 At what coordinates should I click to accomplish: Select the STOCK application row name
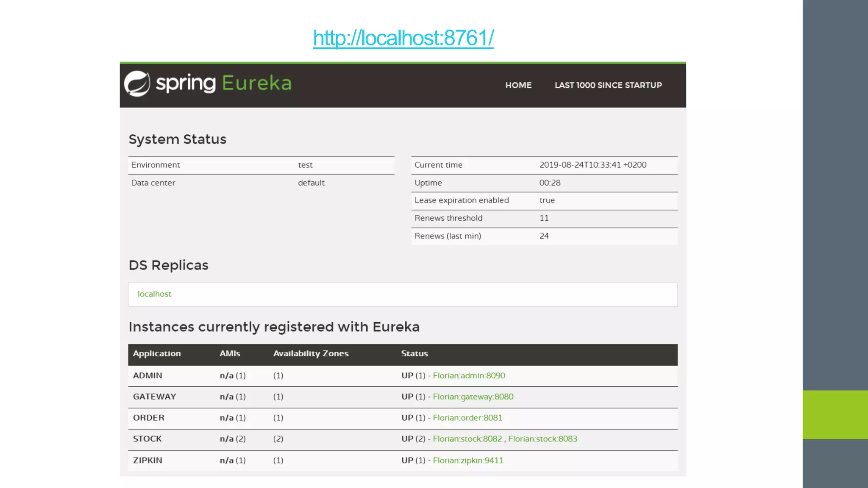pos(147,439)
